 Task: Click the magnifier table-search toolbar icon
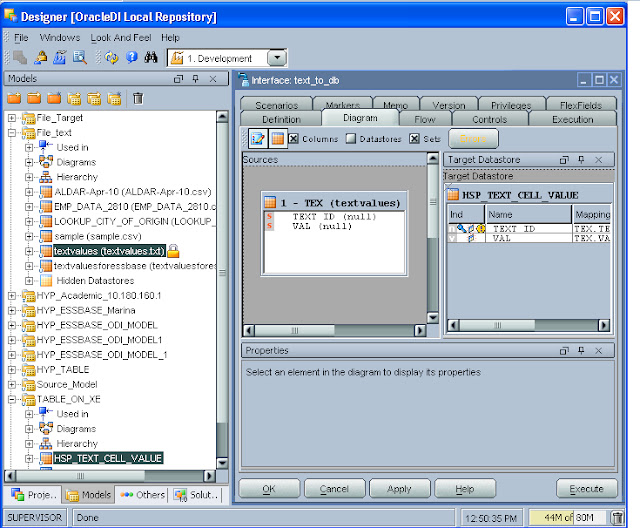click(80, 58)
